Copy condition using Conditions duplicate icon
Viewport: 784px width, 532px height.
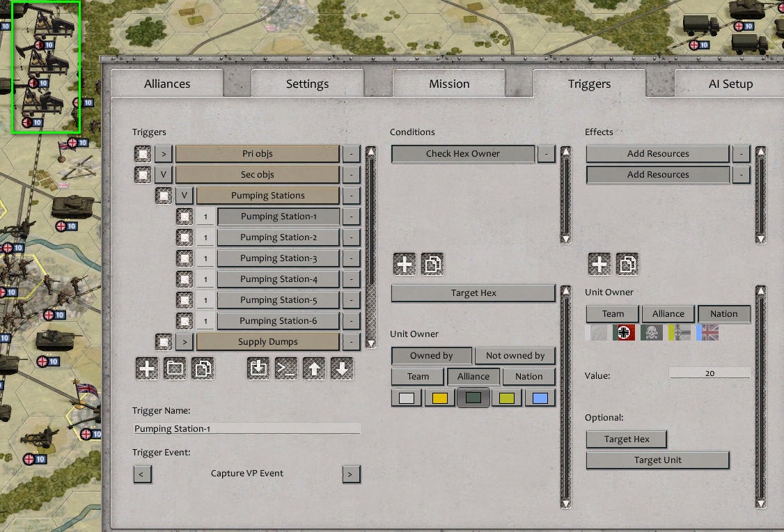coord(432,265)
